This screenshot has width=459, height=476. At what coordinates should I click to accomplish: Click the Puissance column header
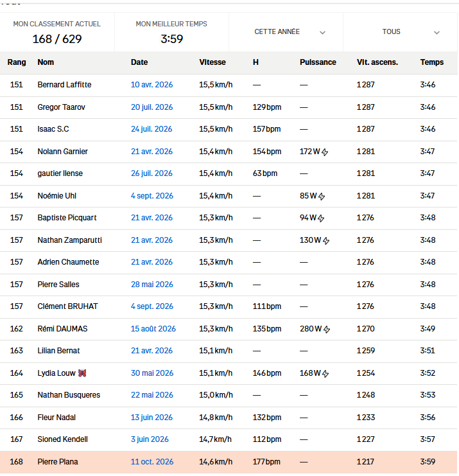click(318, 62)
